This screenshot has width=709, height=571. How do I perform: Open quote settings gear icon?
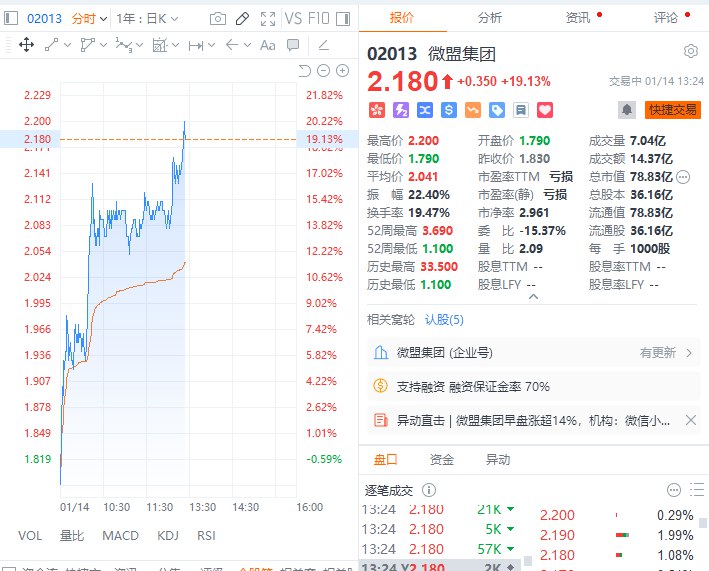(x=690, y=51)
